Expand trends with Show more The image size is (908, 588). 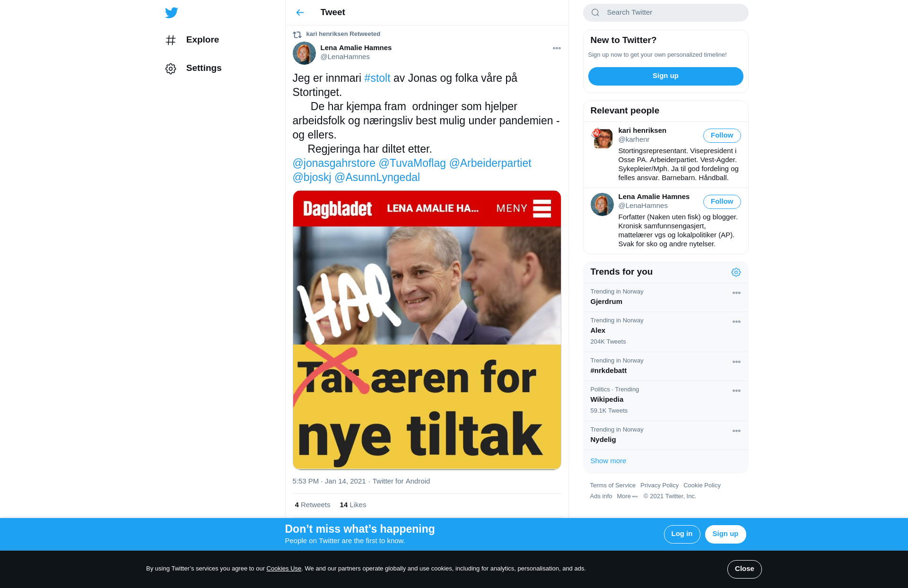(x=608, y=461)
